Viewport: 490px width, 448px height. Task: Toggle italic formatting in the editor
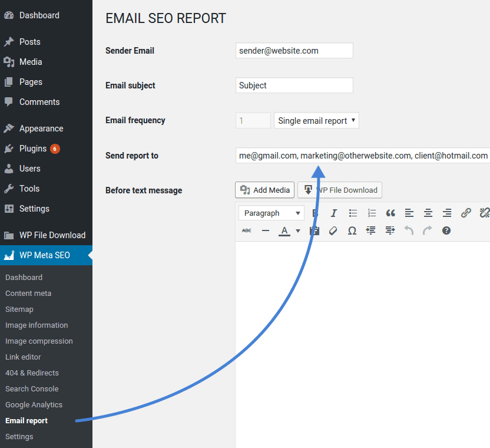[x=334, y=213]
